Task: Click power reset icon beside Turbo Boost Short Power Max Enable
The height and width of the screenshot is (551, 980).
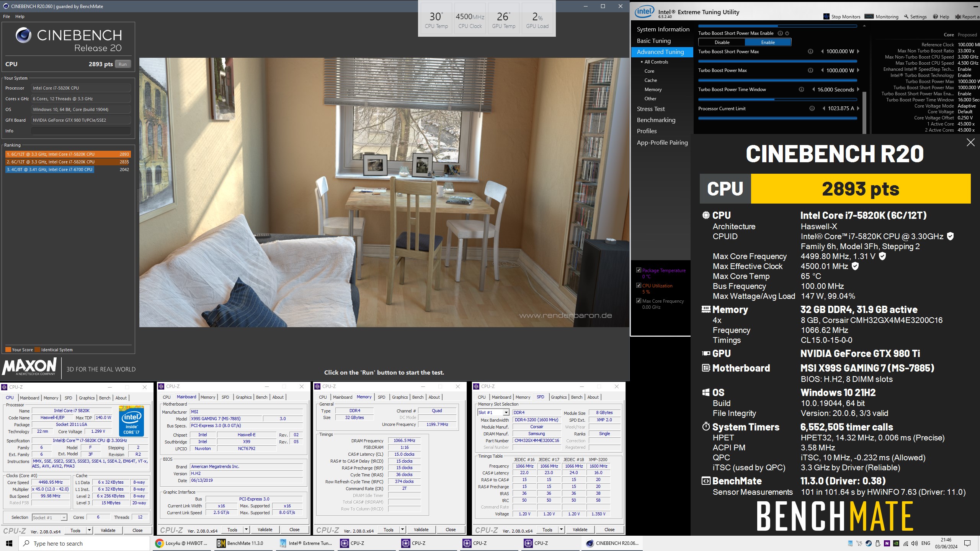Action: pyautogui.click(x=787, y=33)
